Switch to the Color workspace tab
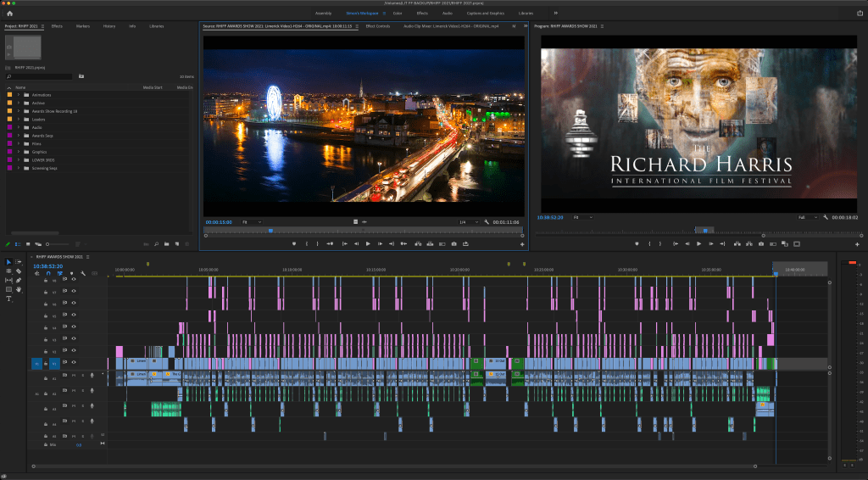Viewport: 868px width, 480px height. click(398, 14)
